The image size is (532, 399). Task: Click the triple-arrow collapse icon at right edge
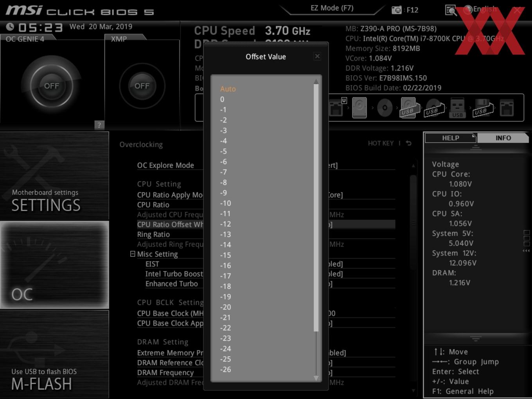pos(526,251)
